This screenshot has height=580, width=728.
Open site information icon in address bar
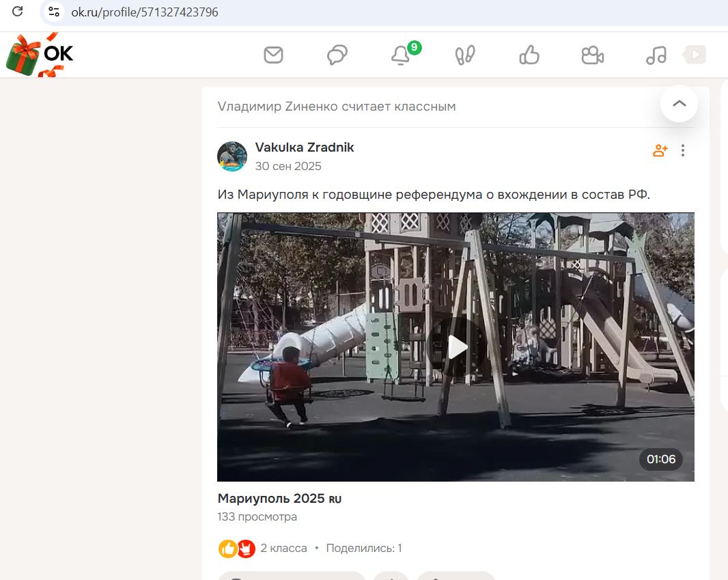tap(54, 12)
